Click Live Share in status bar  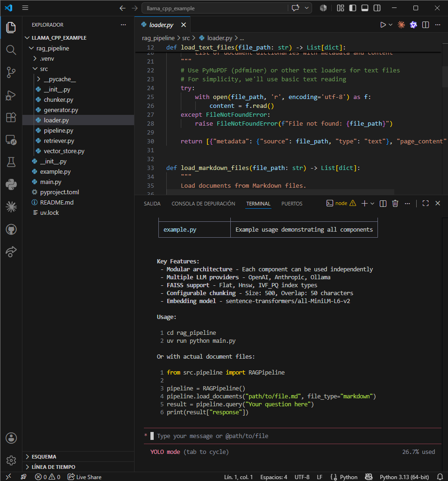click(85, 477)
